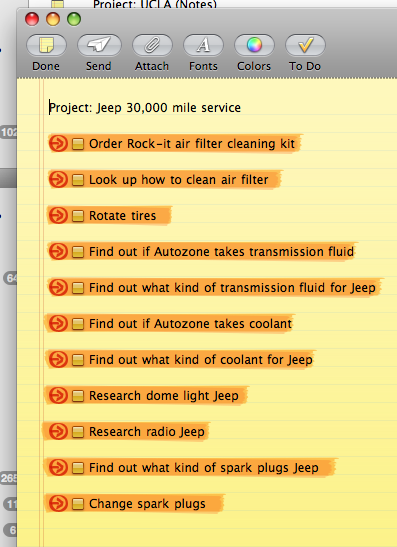Screen dimensions: 397x547
Task: Click the Send label in the toolbar
Action: (99, 66)
